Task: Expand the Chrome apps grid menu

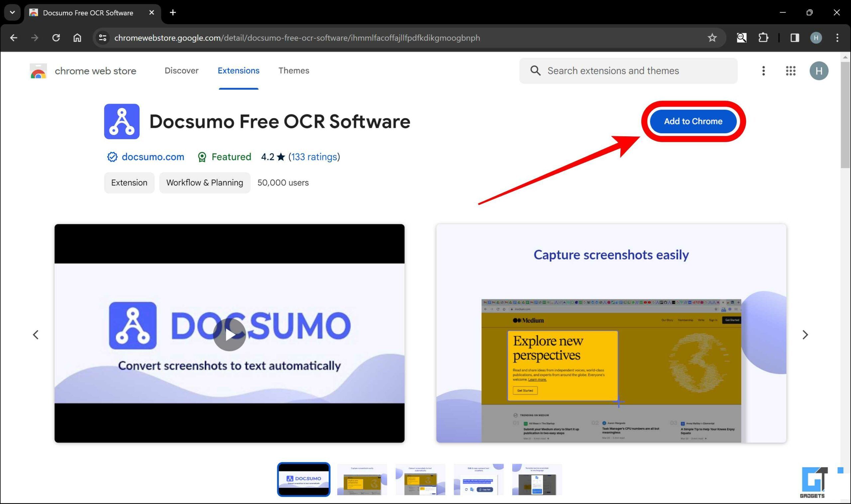Action: (x=791, y=71)
